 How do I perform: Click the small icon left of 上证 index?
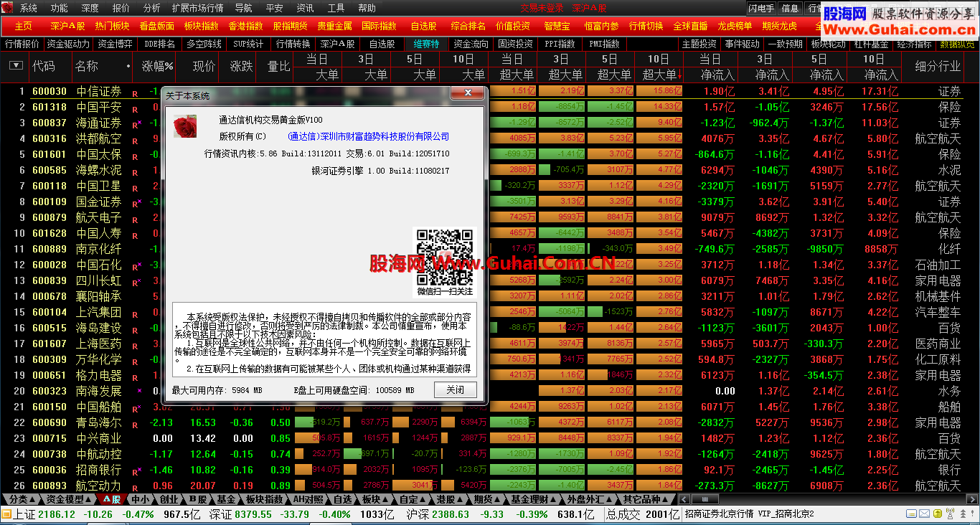(x=6, y=514)
